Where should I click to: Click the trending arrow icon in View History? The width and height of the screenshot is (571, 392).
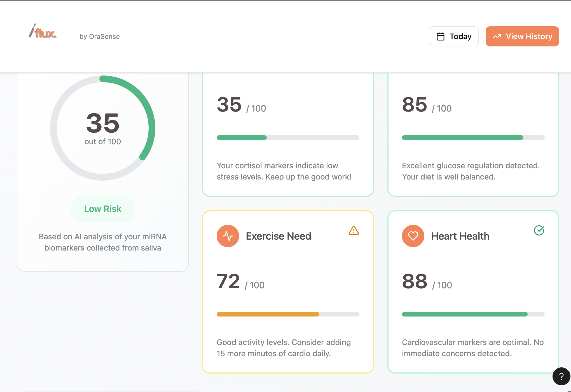497,36
